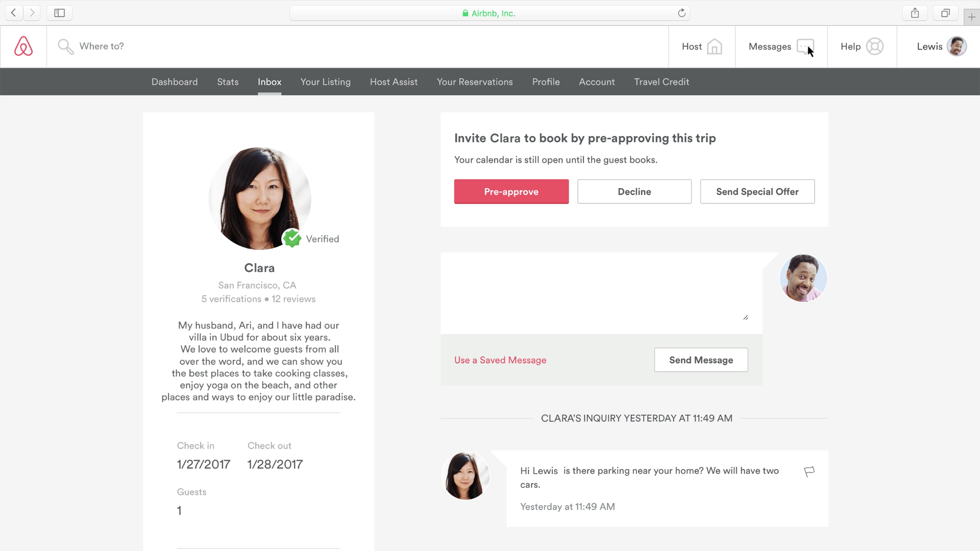Image resolution: width=980 pixels, height=551 pixels.
Task: Open the Host house icon
Action: [x=714, y=46]
